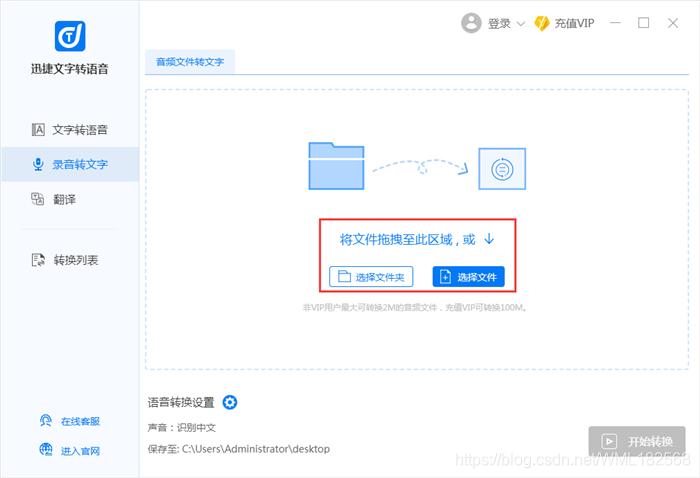
Task: Click the 迅捷文字转语音 app logo
Action: (x=70, y=36)
